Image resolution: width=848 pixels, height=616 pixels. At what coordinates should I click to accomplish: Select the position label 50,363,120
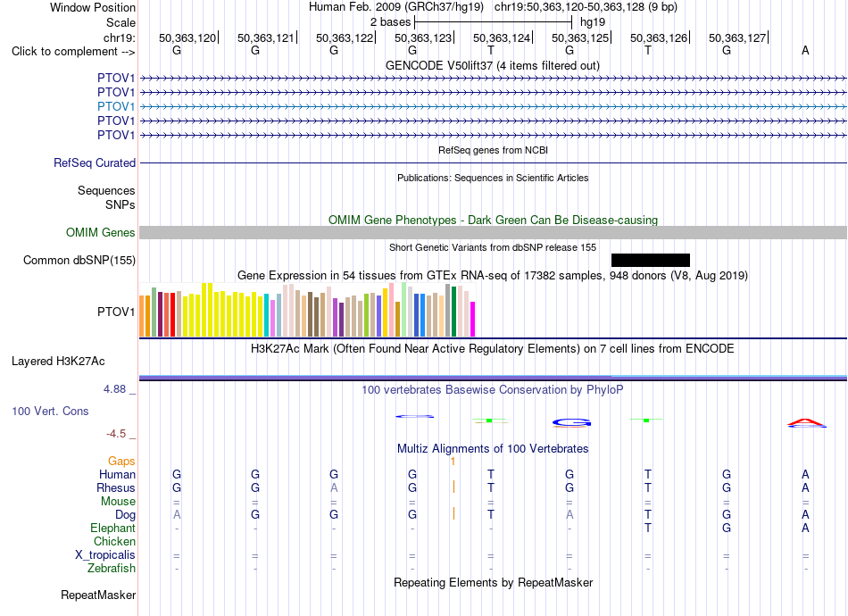[187, 37]
